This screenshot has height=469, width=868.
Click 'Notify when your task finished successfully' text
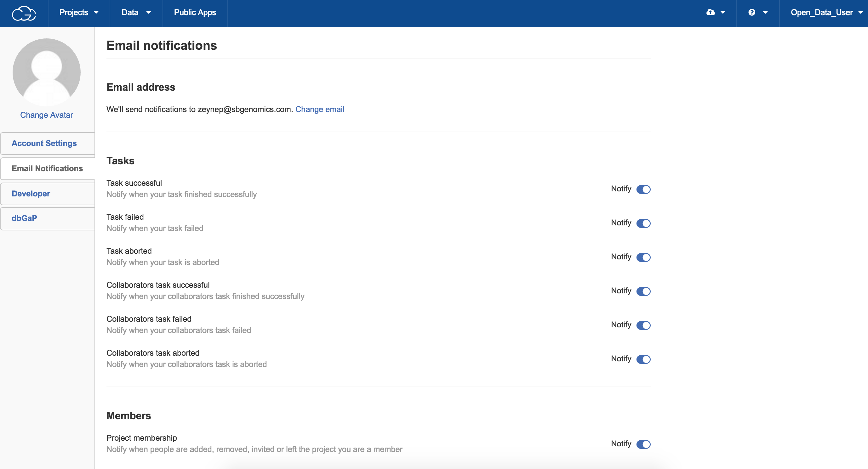point(182,194)
